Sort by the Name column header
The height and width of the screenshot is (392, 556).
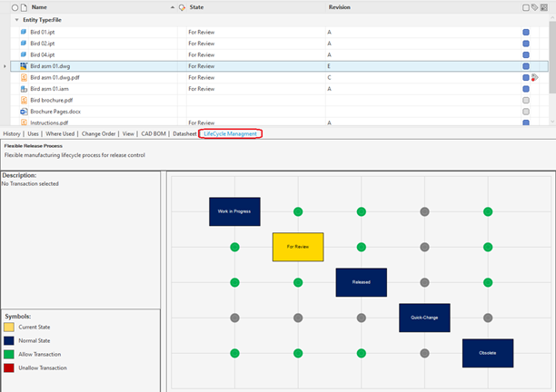[x=39, y=7]
